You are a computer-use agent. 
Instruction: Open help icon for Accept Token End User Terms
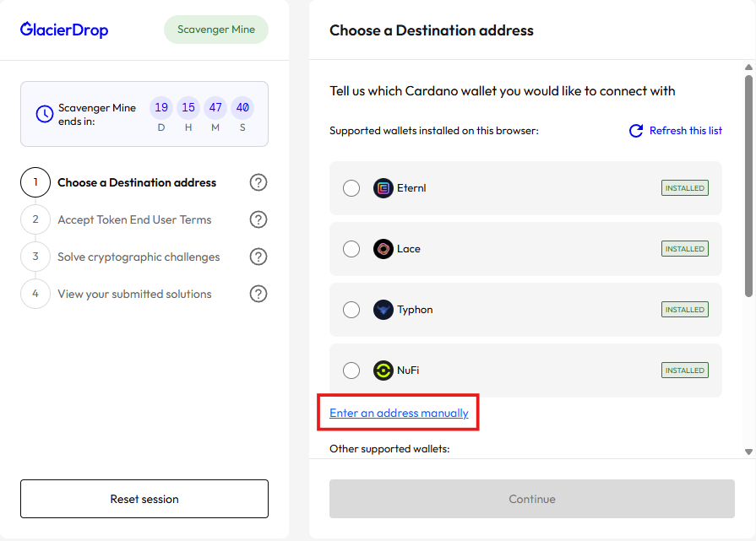[x=258, y=219]
